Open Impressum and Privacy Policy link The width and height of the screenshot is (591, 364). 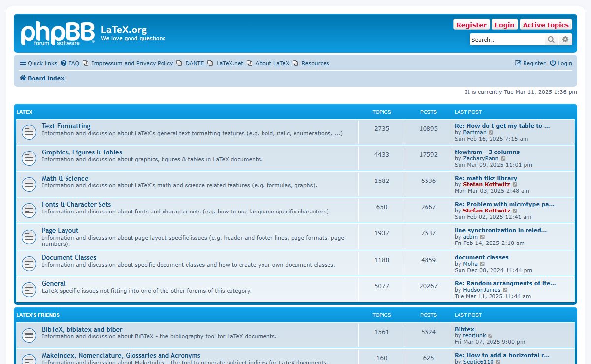(x=128, y=63)
